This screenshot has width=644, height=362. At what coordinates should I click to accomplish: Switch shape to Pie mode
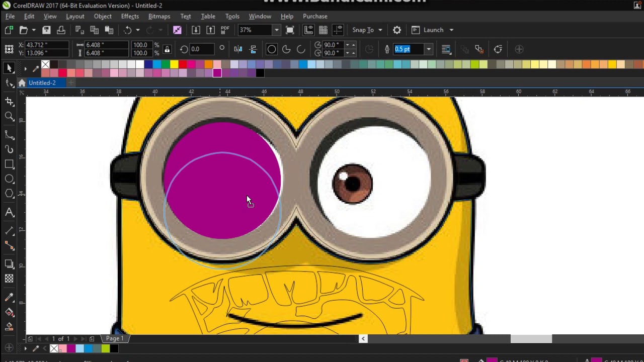(x=286, y=49)
